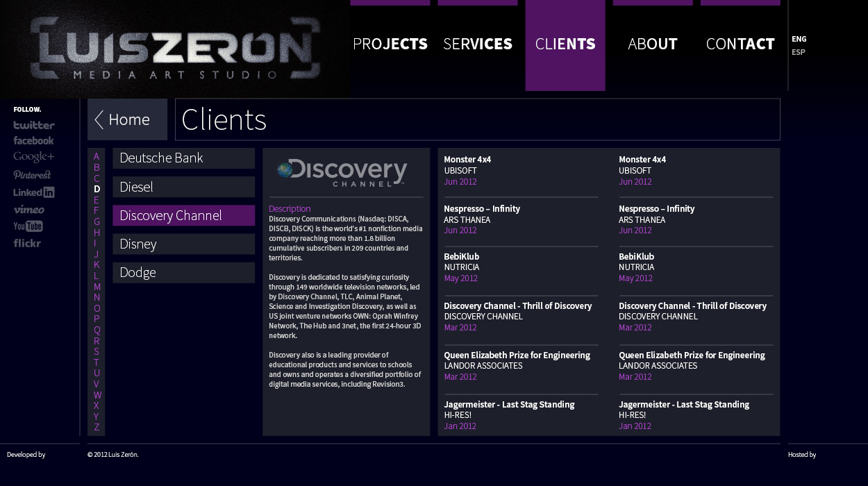Screen dimensions: 868x486
Task: Open Jagermeister Last Stag Standing, right column
Action: pos(684,405)
